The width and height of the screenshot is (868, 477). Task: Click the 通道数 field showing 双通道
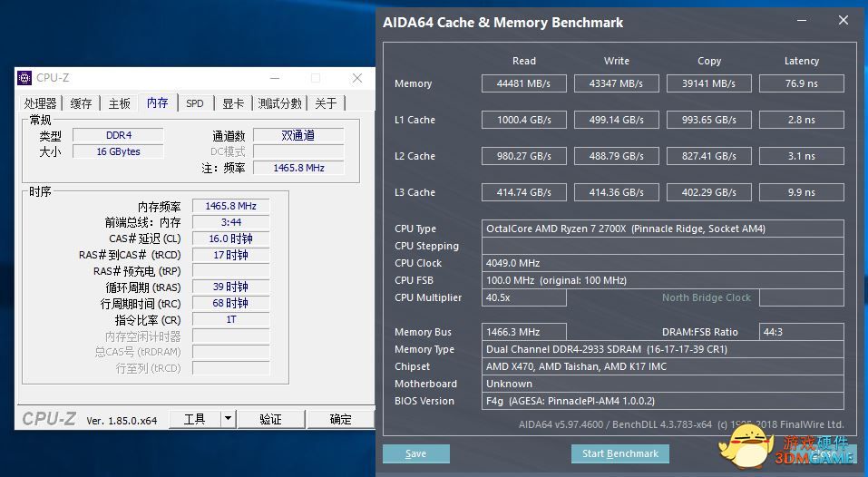(x=298, y=135)
